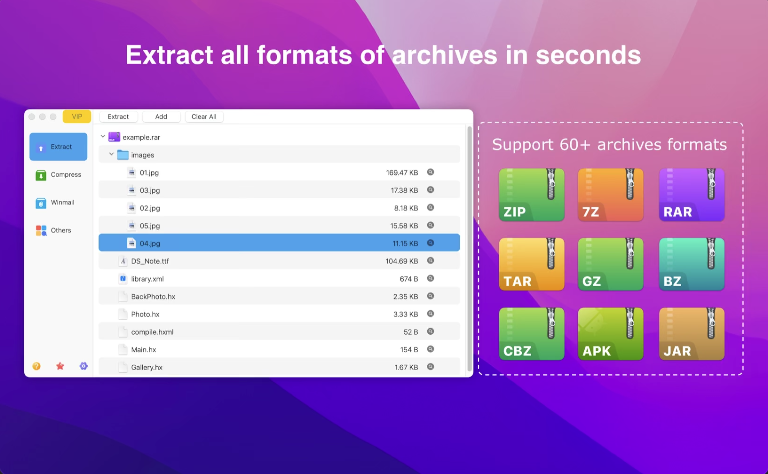Preview 01.jpg with its magnifier icon
Viewport: 768px width, 474px height.
coord(431,172)
